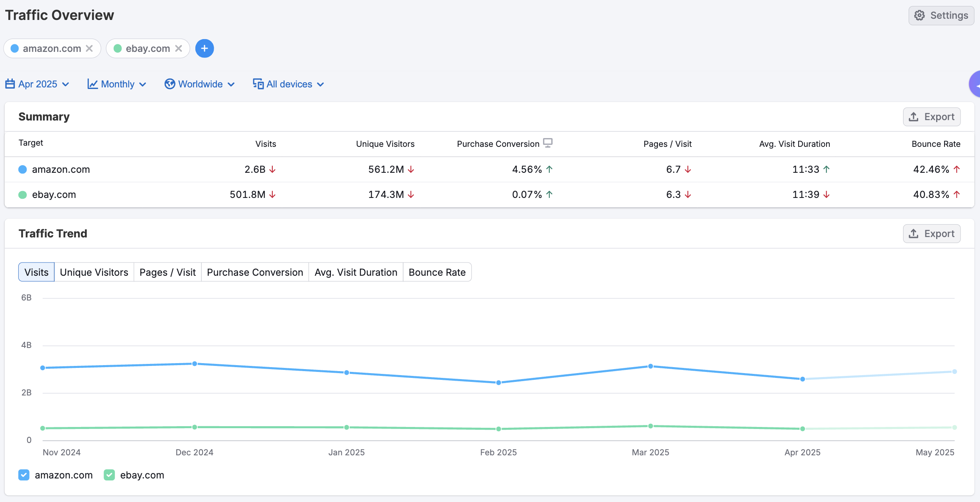Screen dimensions: 980x502
Task: Click the blue dot in amazon.com chip
Action: coord(15,48)
